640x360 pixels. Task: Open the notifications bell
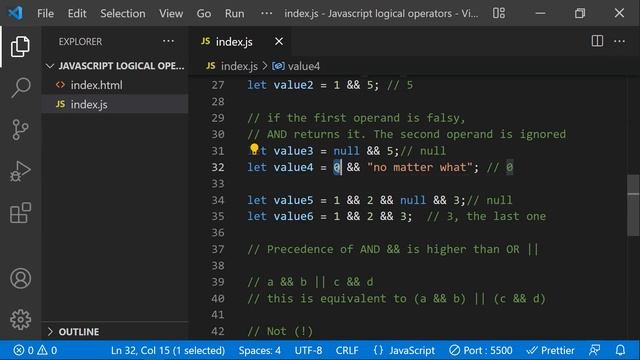click(x=620, y=350)
